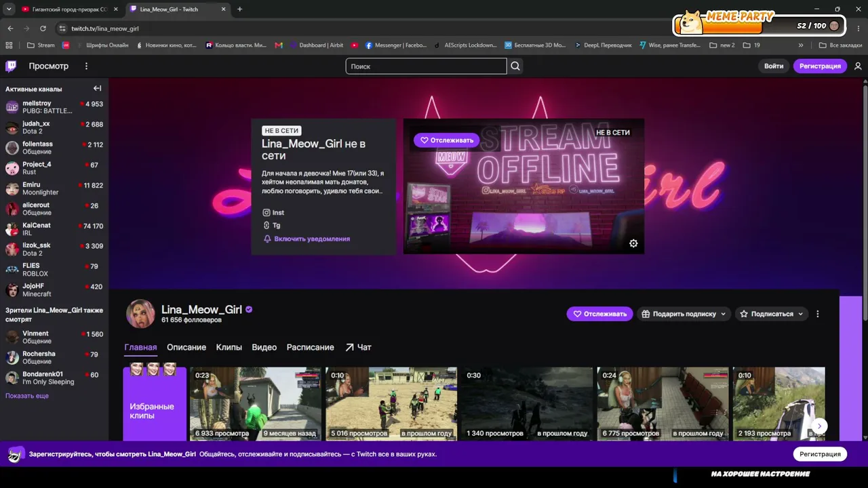This screenshot has width=868, height=488.
Task: Open Chrome new tab plus button
Action: click(x=239, y=9)
